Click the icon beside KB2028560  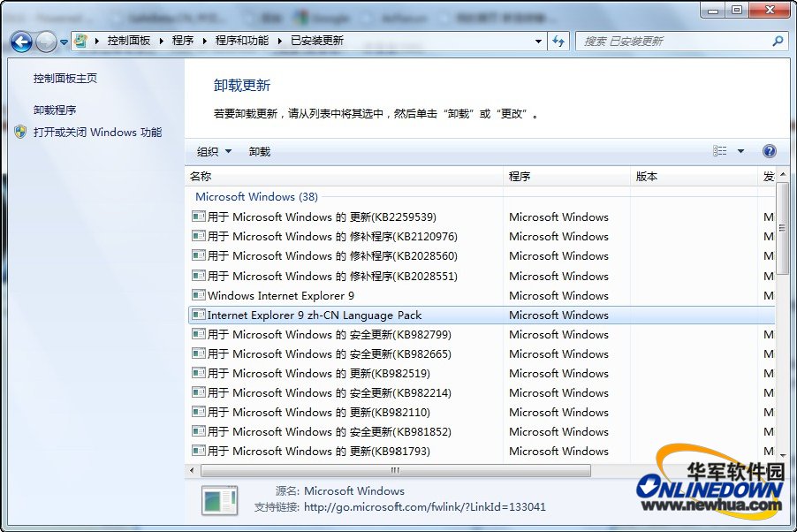199,255
